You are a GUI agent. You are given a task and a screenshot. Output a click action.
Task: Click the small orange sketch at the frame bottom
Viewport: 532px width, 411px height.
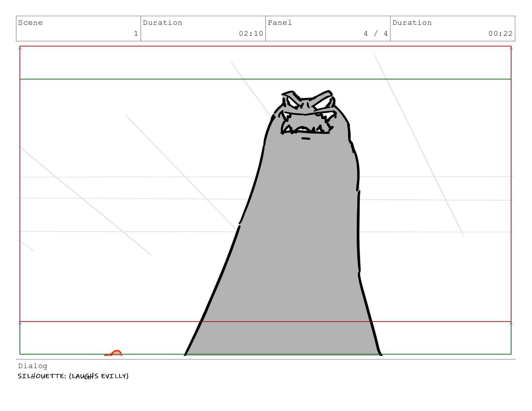point(113,353)
